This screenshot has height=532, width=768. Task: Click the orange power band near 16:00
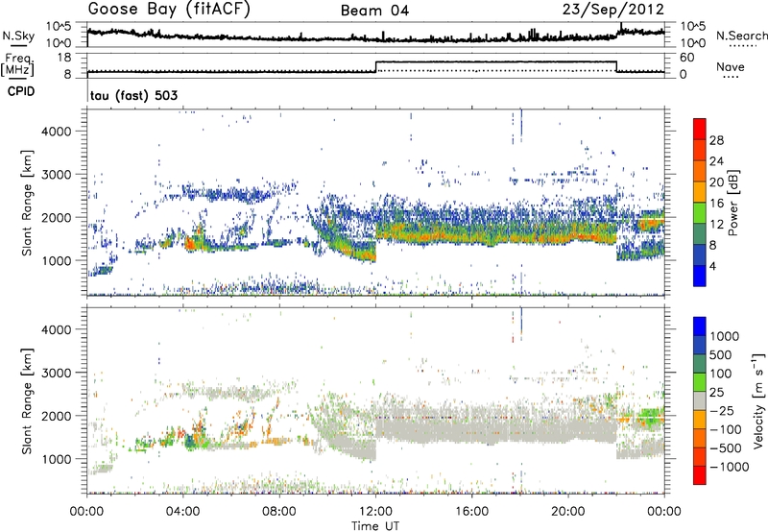tap(471, 237)
